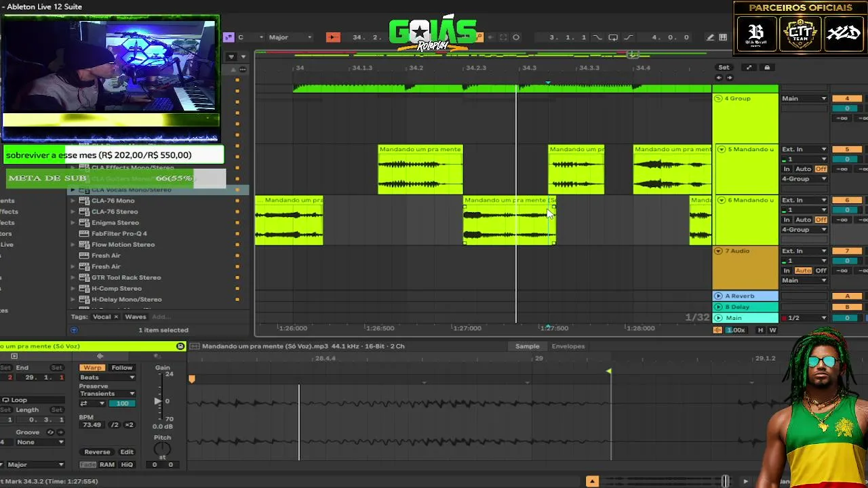Click the Flow Motion Stereo plugin icon
This screenshot has height=488, width=868.
[x=84, y=245]
